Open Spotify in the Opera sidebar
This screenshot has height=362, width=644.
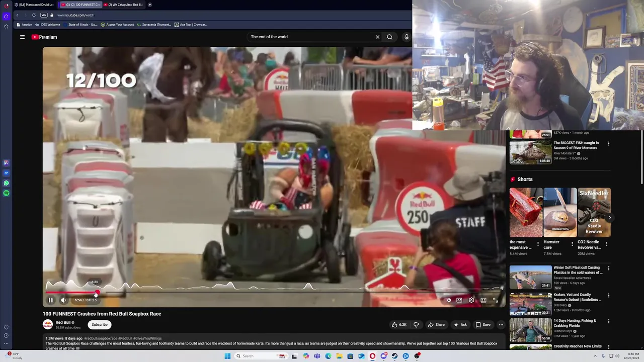coord(6,193)
